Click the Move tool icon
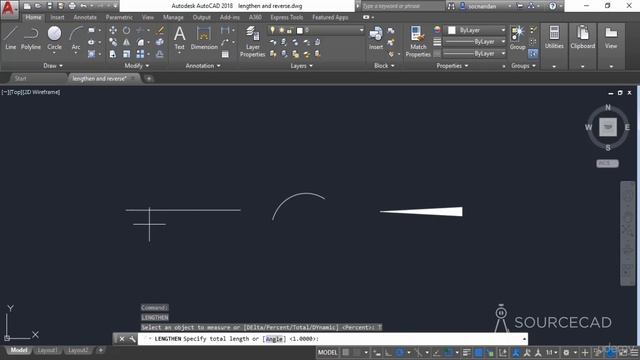The height and width of the screenshot is (360, 640). [113, 30]
